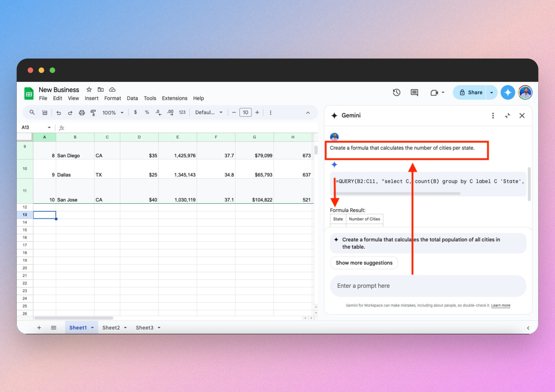Click the sheet horizontal scrollbar
555x392 pixels.
[73, 318]
